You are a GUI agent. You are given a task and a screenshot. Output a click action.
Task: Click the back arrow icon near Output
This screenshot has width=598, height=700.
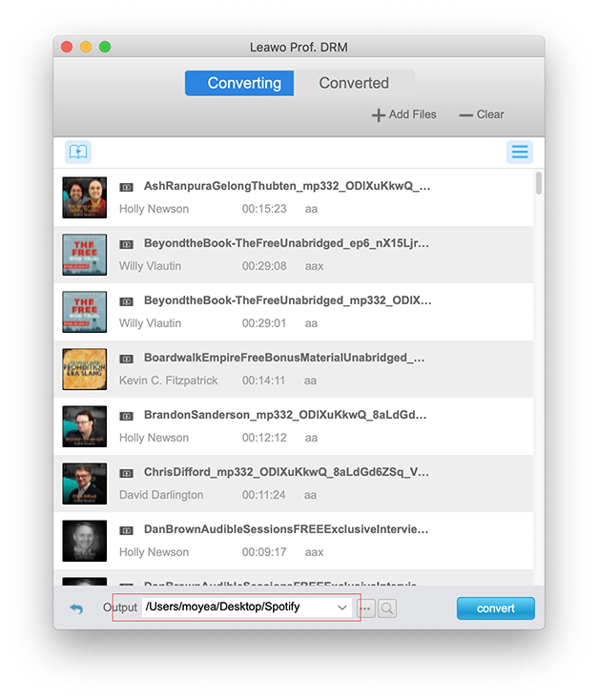click(76, 607)
